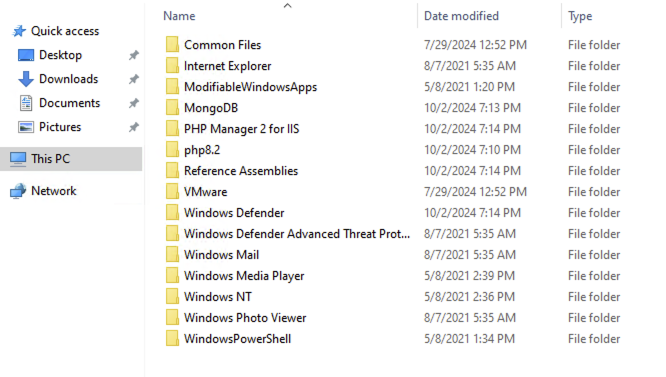The height and width of the screenshot is (377, 666).
Task: Open Downloads from the sidebar
Action: [x=69, y=79]
